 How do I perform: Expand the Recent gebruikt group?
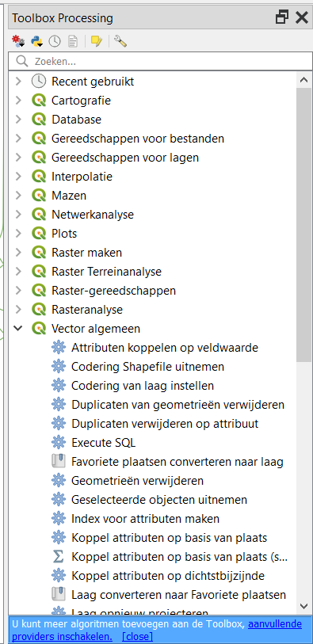click(x=17, y=82)
